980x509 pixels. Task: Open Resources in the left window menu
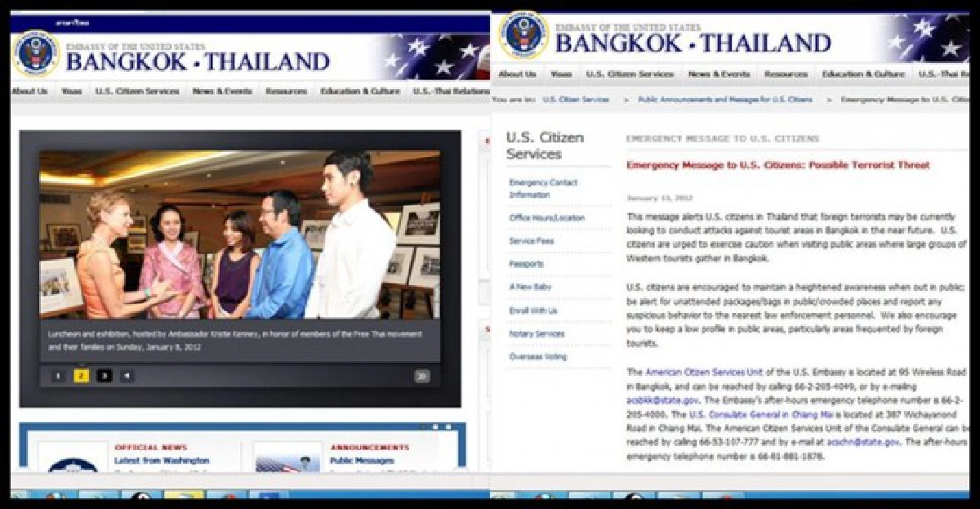286,92
